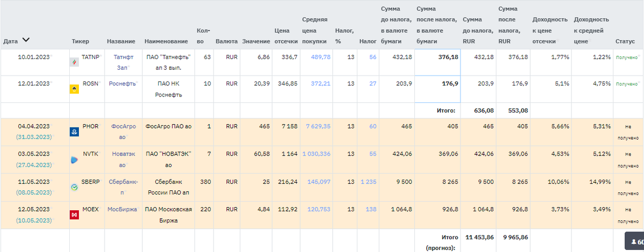Click the user count badge in bottom corner
Viewport: 644px width, 252px height.
635,242
